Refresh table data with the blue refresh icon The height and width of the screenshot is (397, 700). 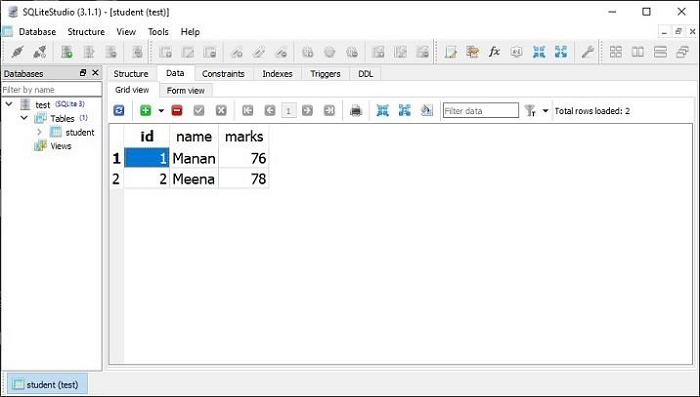click(x=119, y=110)
